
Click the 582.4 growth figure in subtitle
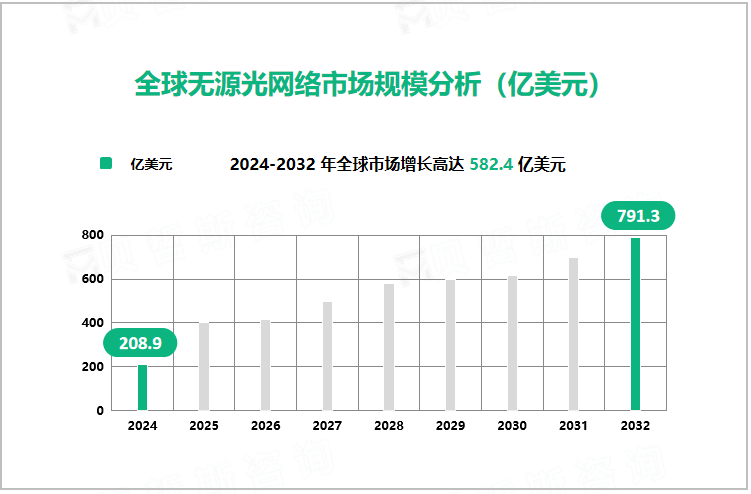point(491,164)
